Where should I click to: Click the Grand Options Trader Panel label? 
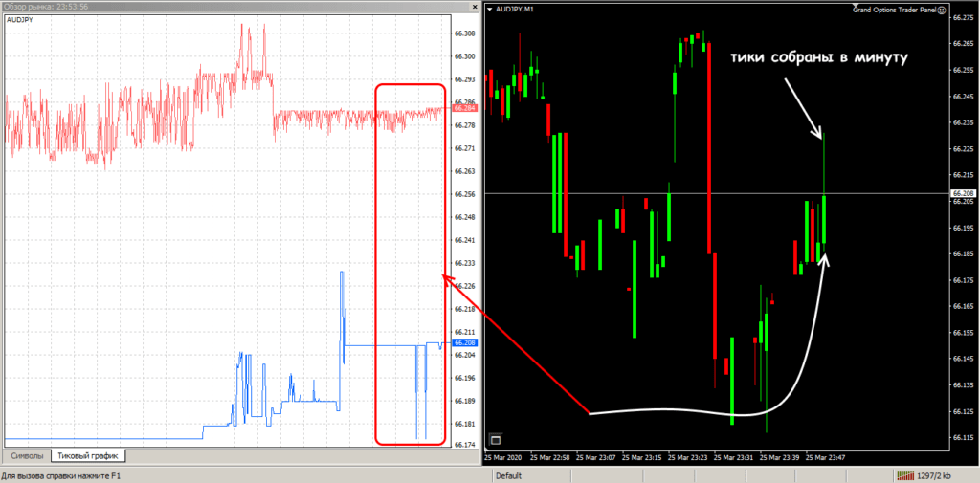(893, 10)
